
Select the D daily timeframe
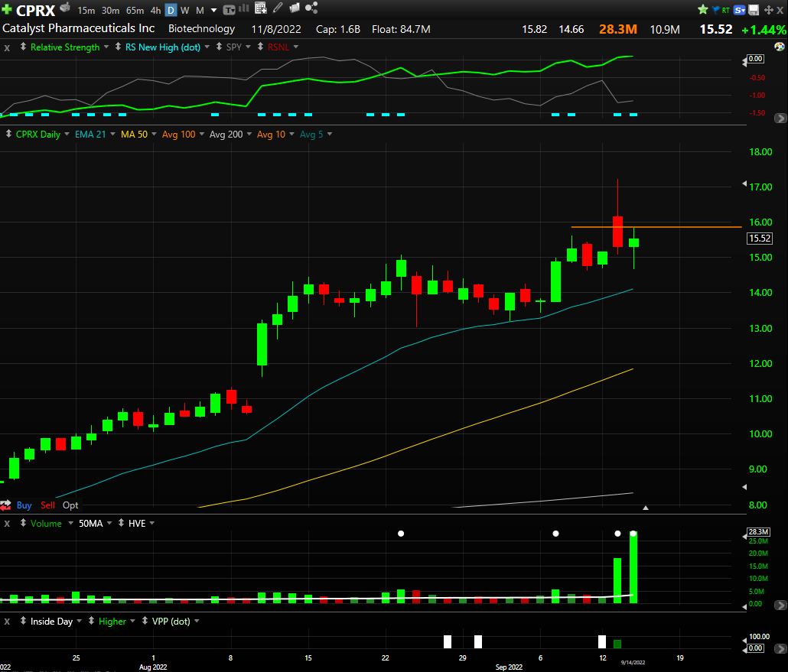[171, 10]
